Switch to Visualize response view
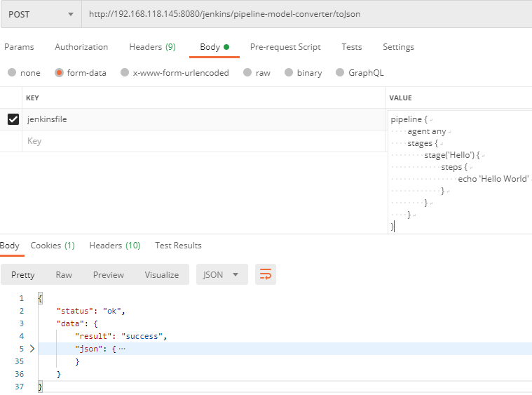This screenshot has height=395, width=532. [161, 274]
